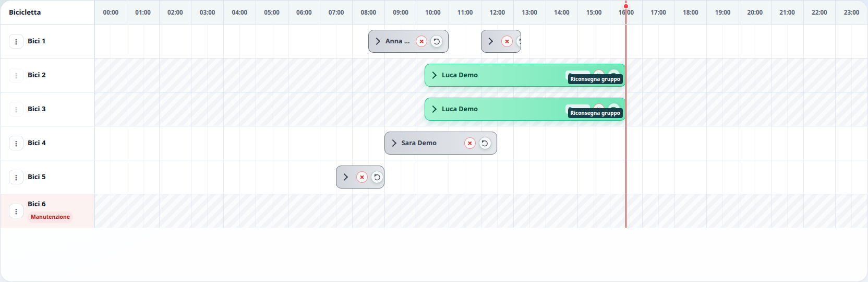Click Riconsegna gruppo on Bici 3 row
The width and height of the screenshot is (868, 282).
coord(595,113)
